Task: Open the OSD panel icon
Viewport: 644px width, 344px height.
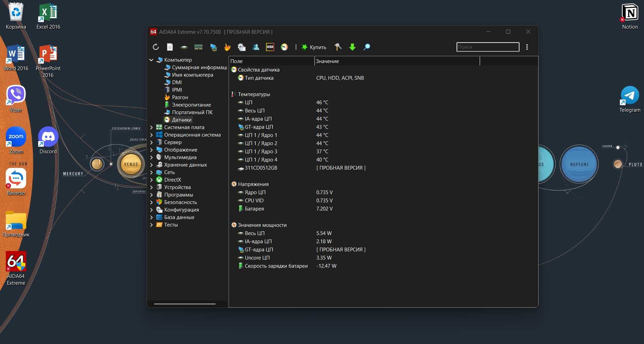Action: click(270, 47)
